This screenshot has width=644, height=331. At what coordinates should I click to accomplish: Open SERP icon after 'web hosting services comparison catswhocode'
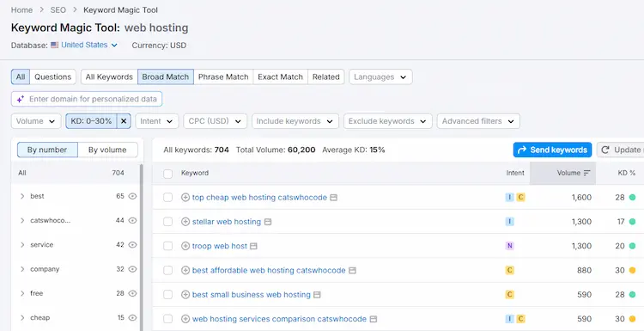[373, 319]
